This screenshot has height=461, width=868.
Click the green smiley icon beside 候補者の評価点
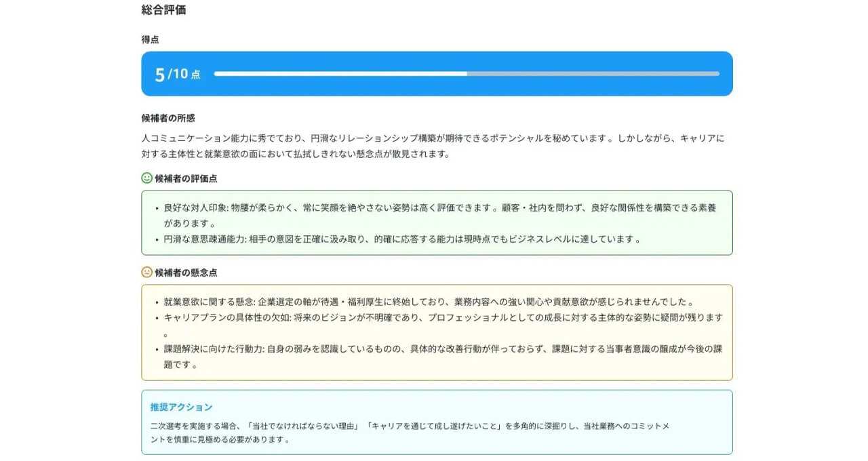click(145, 178)
